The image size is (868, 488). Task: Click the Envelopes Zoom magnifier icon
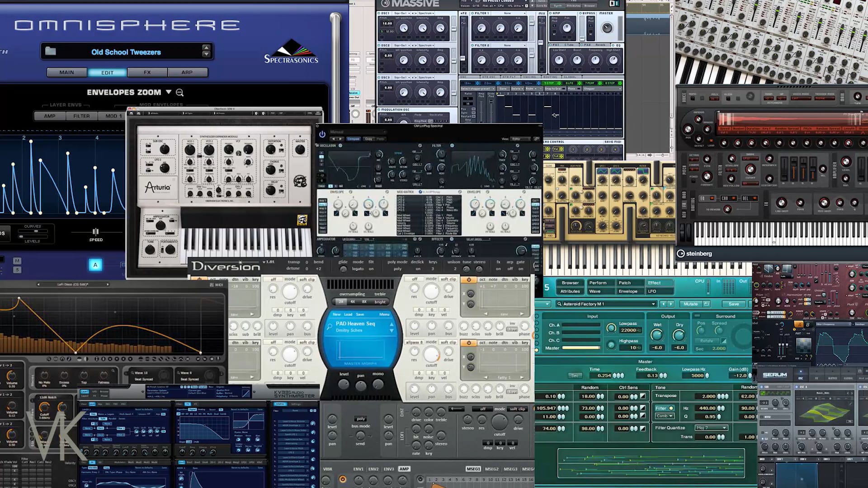179,93
